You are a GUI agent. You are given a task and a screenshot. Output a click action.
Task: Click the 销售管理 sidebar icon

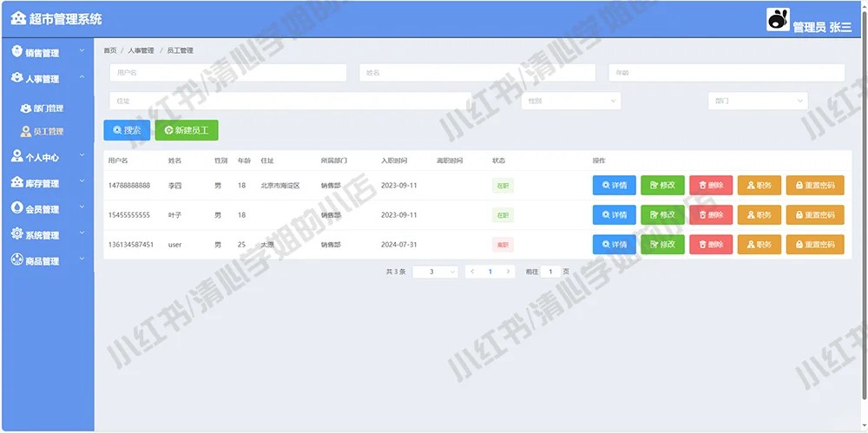17,52
